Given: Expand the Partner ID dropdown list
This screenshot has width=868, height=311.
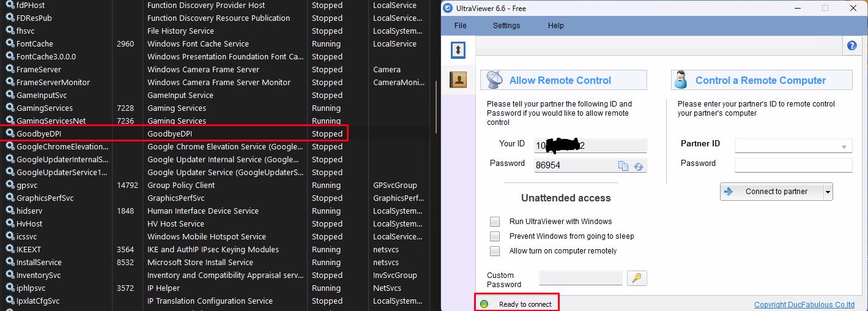Looking at the screenshot, I should pyautogui.click(x=844, y=146).
